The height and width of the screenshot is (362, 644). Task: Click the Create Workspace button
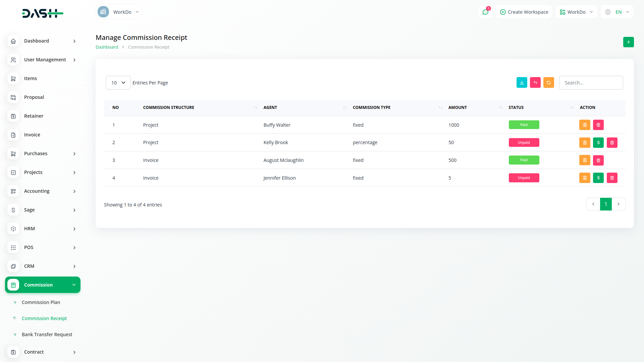click(x=524, y=12)
